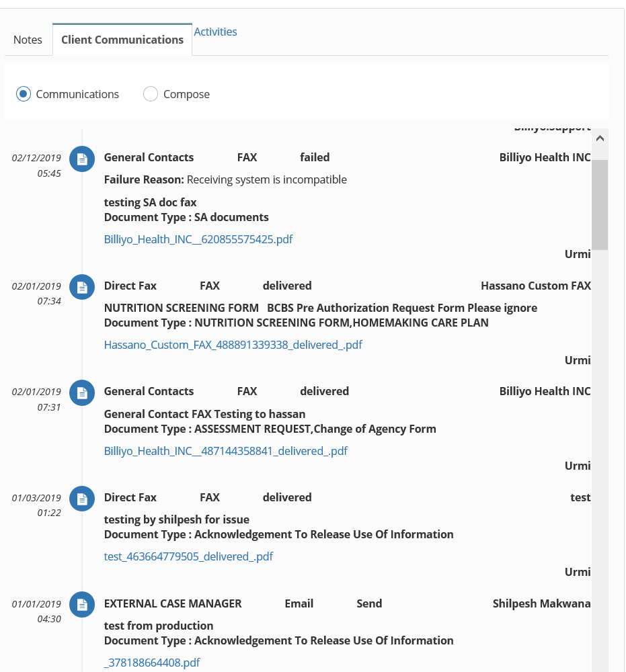Click the EXTERNAL CASE MANAGER entry heading
This screenshot has height=672, width=626.
click(x=173, y=603)
